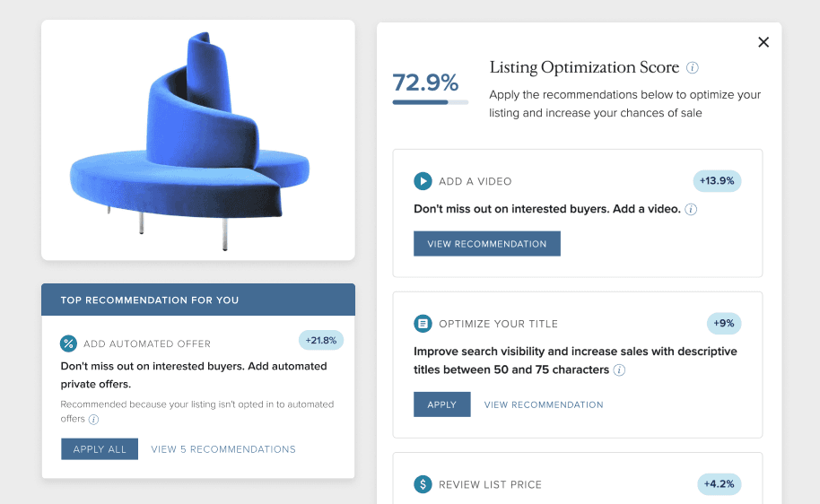Open info icon after '75 characters' text
Image resolution: width=820 pixels, height=504 pixels.
619,370
